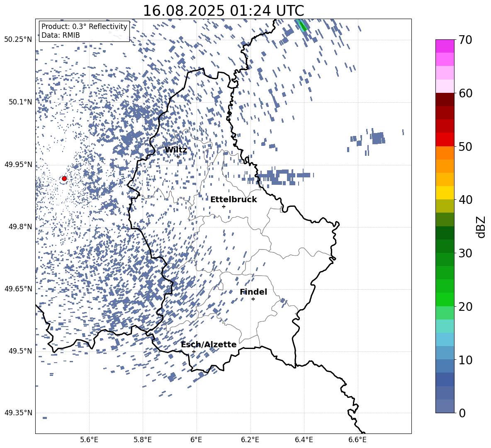Click the Data: RMIB text

tap(61, 35)
